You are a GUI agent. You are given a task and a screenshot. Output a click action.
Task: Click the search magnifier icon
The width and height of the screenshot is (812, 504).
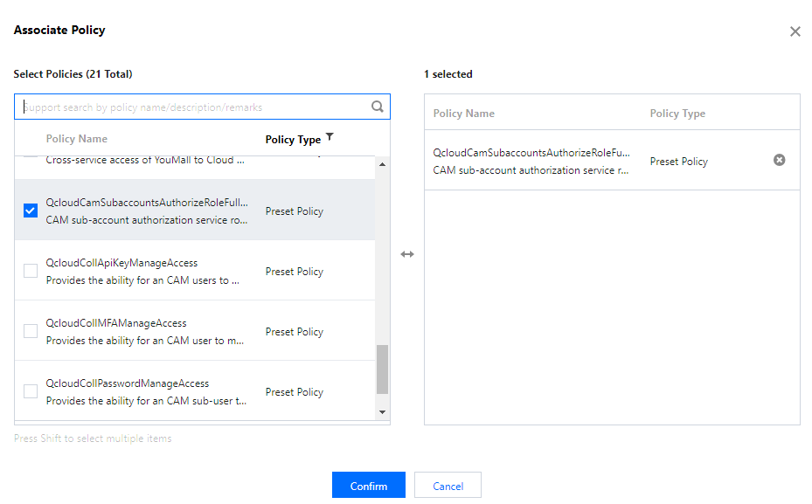[x=378, y=107]
